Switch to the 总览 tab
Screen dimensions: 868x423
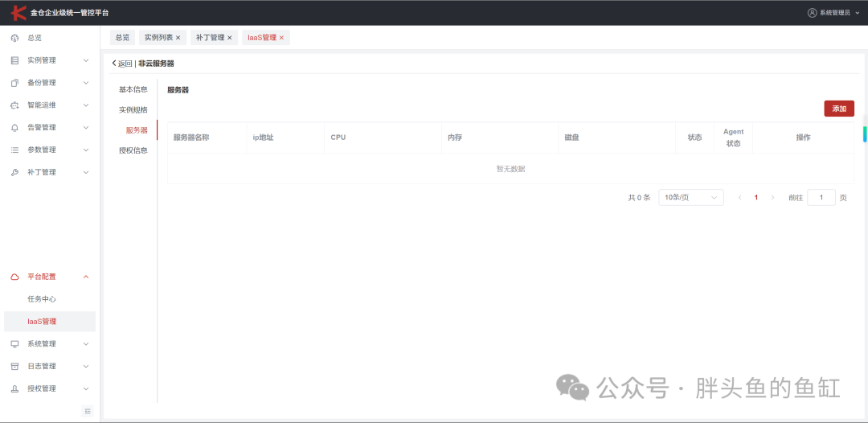tap(122, 38)
